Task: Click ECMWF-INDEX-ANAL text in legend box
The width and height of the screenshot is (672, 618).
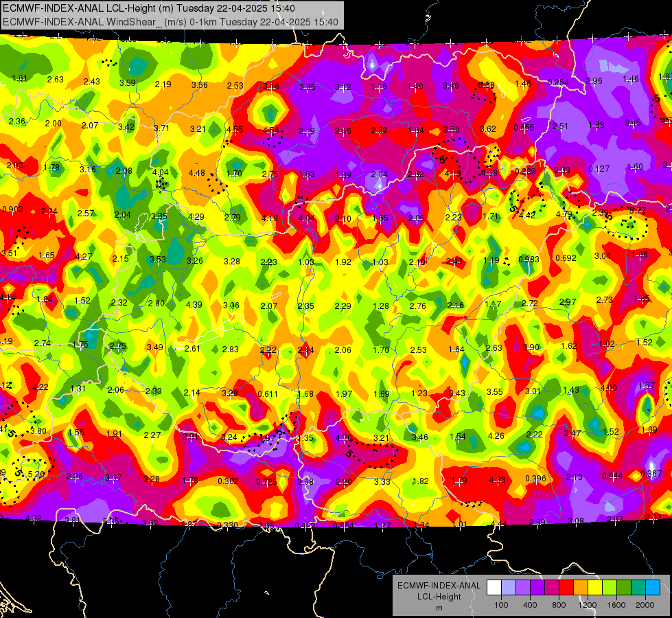Action: pos(439,586)
